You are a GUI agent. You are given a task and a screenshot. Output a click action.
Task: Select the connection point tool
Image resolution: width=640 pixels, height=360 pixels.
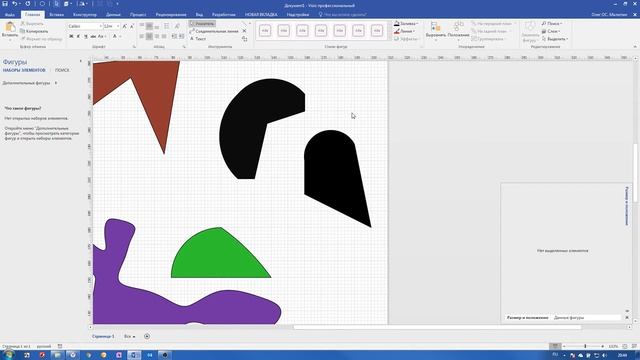[x=244, y=39]
